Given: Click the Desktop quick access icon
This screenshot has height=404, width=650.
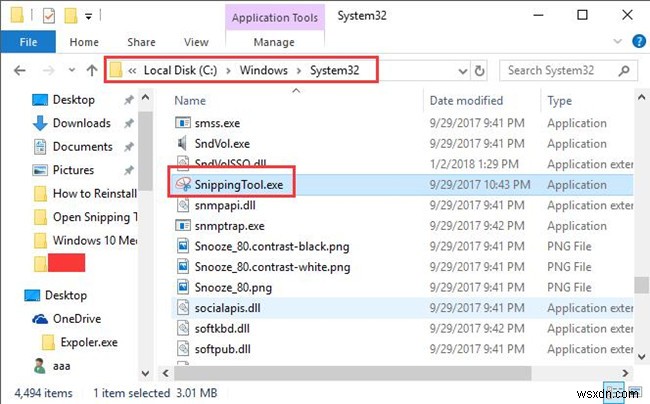Looking at the screenshot, I should pyautogui.click(x=40, y=100).
